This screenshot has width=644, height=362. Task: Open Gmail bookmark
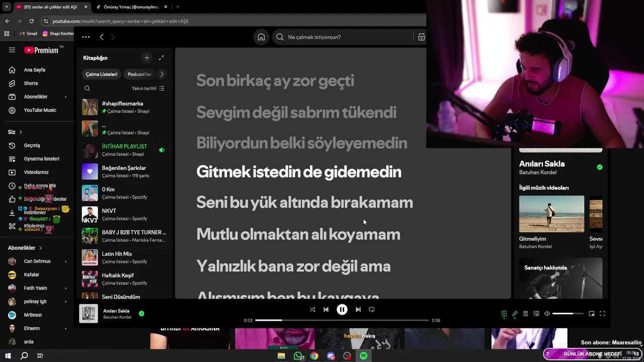pos(28,34)
